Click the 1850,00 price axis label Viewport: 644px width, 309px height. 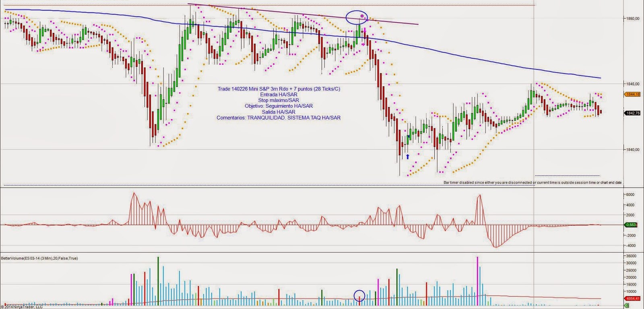click(x=632, y=19)
